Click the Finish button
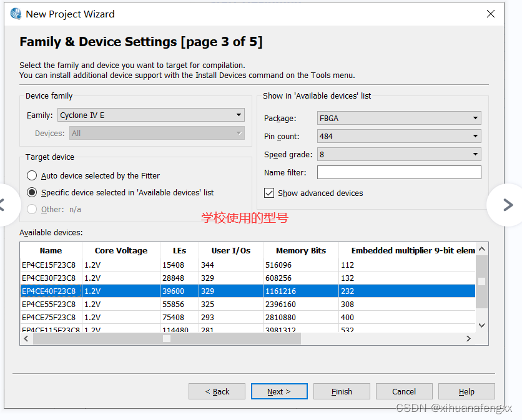This screenshot has height=420, width=522. click(342, 391)
